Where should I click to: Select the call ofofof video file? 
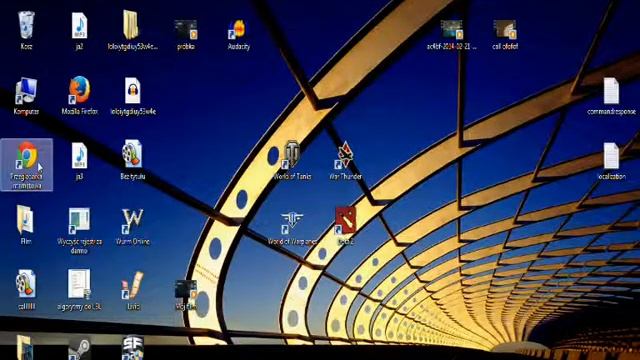click(504, 29)
